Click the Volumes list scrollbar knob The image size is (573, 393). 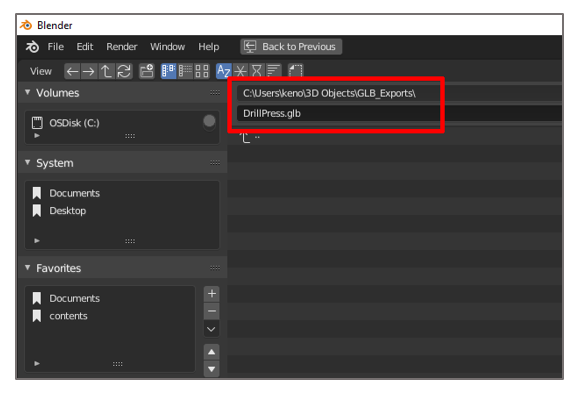click(209, 121)
